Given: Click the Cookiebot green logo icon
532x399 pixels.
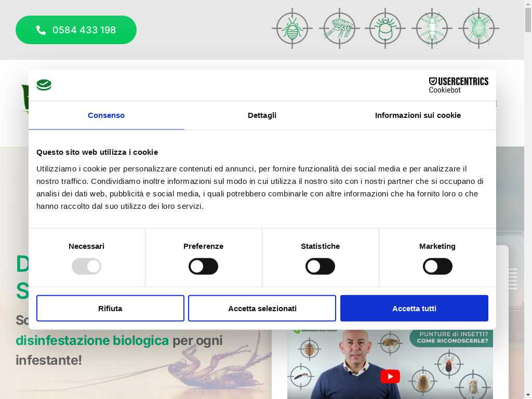Looking at the screenshot, I should tap(44, 85).
